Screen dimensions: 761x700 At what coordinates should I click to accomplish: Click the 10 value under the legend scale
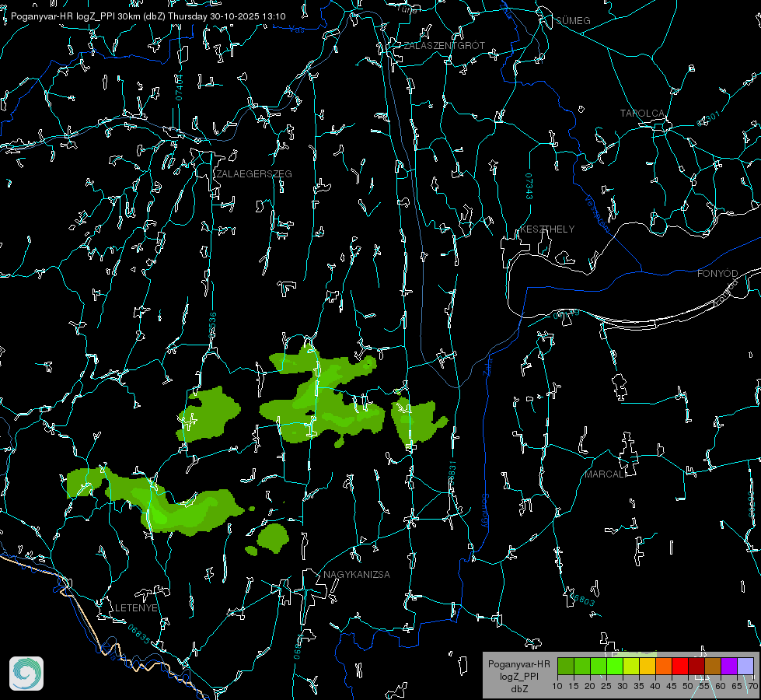pos(557,686)
